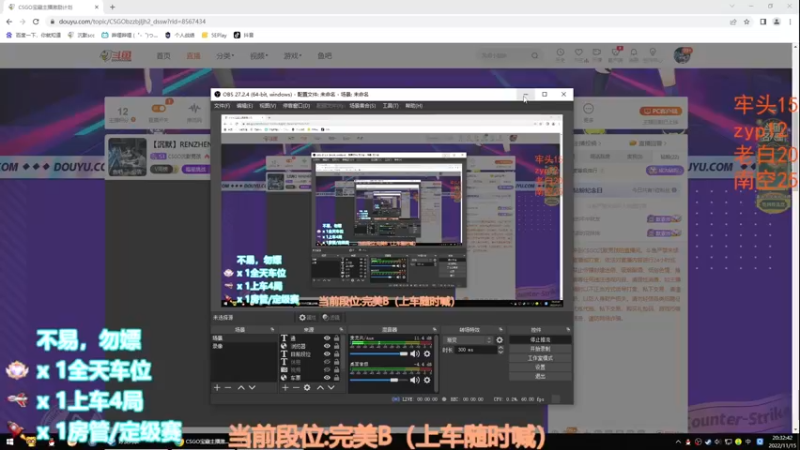800x450 pixels.
Task: Mute the Mic/Aux speaker icon
Action: click(415, 354)
